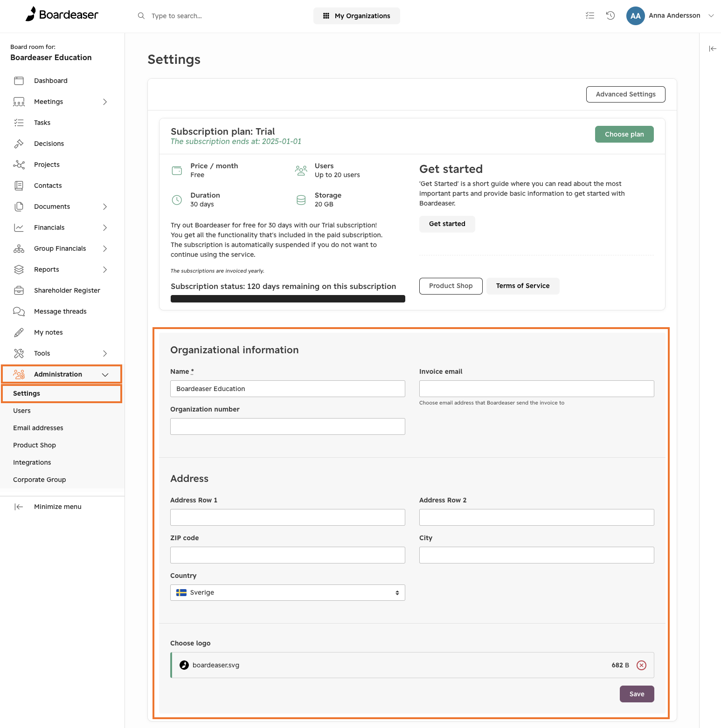Click the search magnifier icon
The width and height of the screenshot is (721, 728).
point(141,16)
